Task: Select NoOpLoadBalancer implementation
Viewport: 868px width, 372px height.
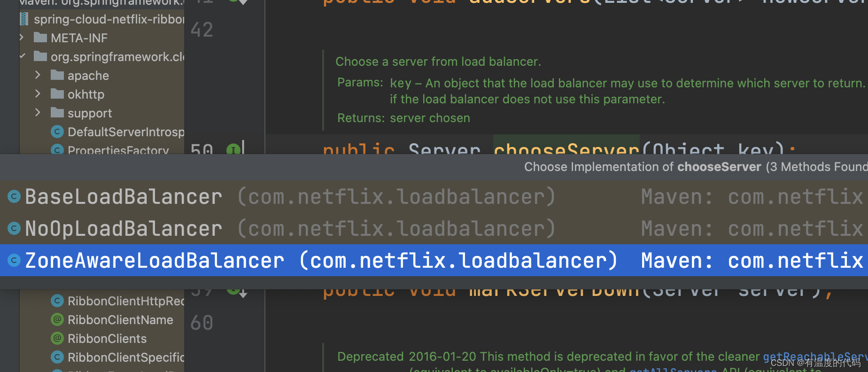Action: (x=434, y=228)
